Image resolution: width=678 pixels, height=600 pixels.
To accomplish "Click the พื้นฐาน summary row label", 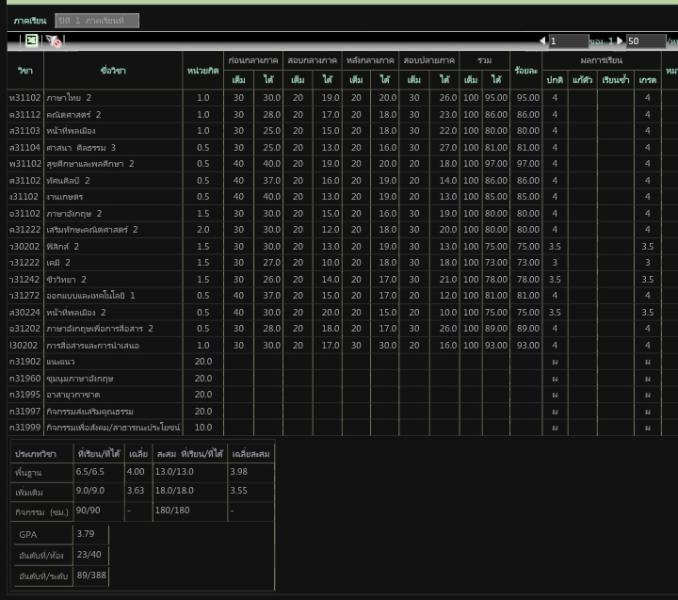I will click(x=28, y=473).
